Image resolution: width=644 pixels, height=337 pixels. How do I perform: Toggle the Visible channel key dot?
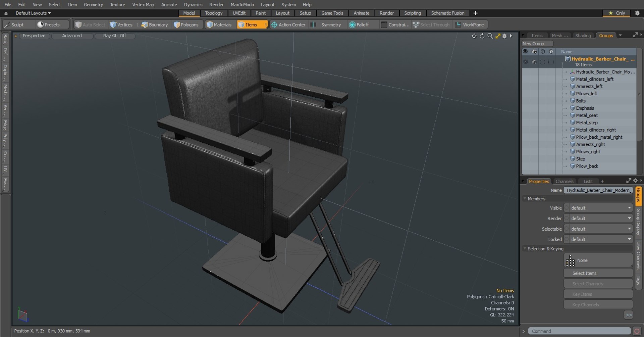tap(567, 208)
